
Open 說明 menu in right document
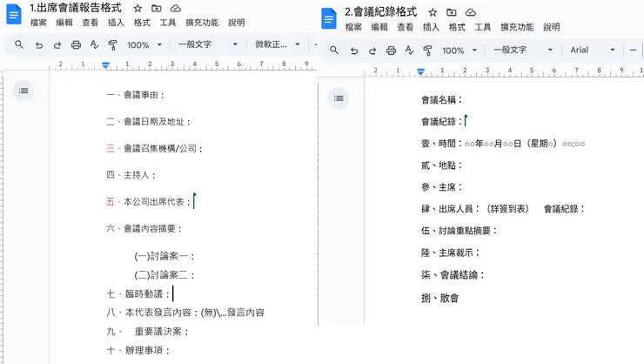tap(552, 27)
